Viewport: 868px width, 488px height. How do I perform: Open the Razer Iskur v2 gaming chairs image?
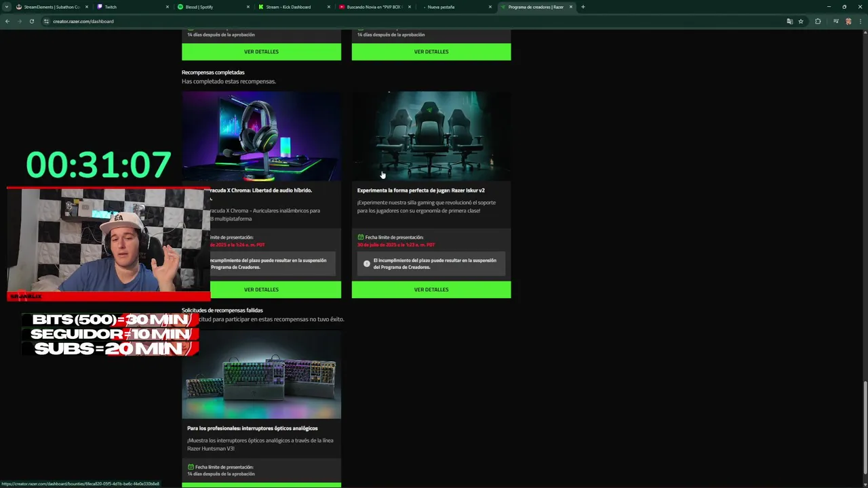[x=431, y=136]
